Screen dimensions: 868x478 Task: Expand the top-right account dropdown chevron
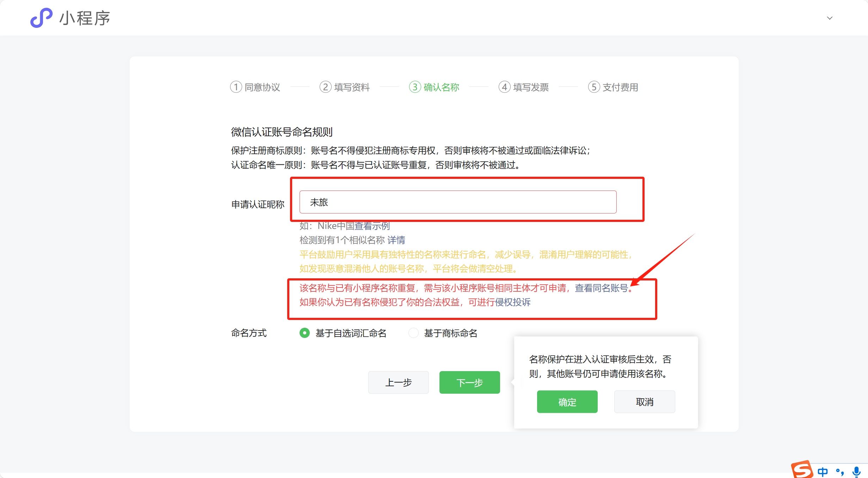point(830,18)
